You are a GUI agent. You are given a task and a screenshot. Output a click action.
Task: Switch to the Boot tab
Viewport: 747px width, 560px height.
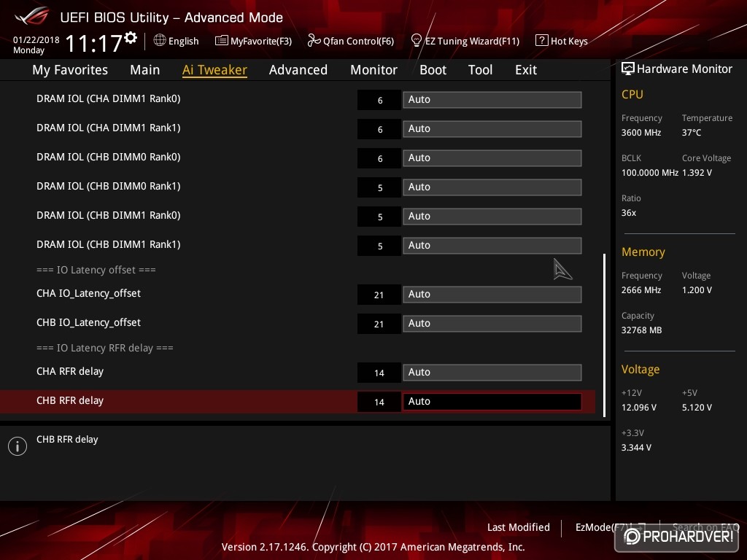coord(433,70)
